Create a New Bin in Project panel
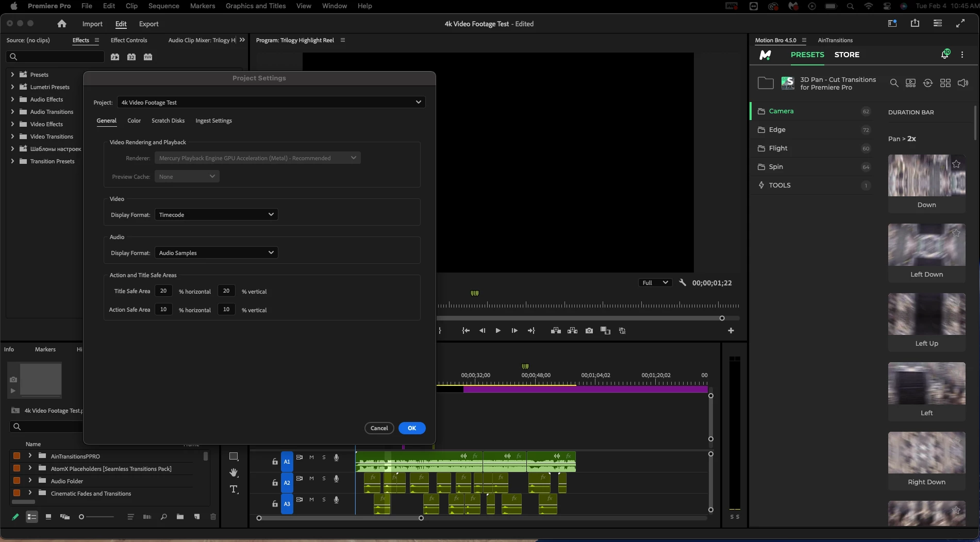 point(180,517)
